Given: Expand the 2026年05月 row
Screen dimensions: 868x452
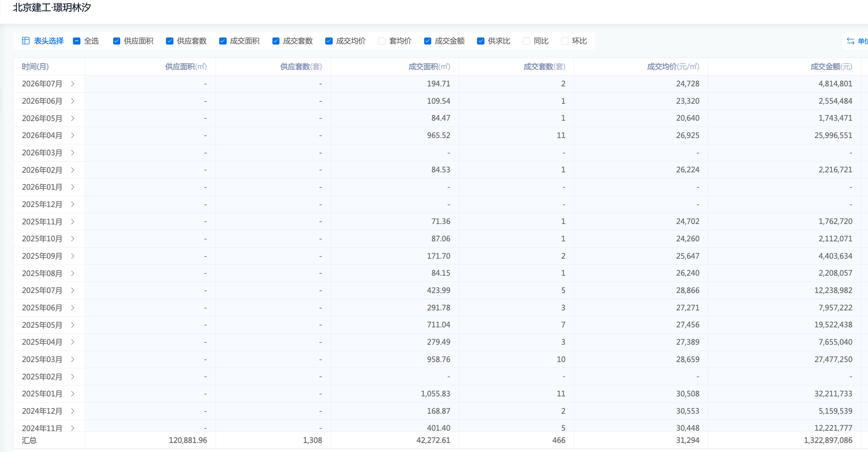Looking at the screenshot, I should pos(73,118).
